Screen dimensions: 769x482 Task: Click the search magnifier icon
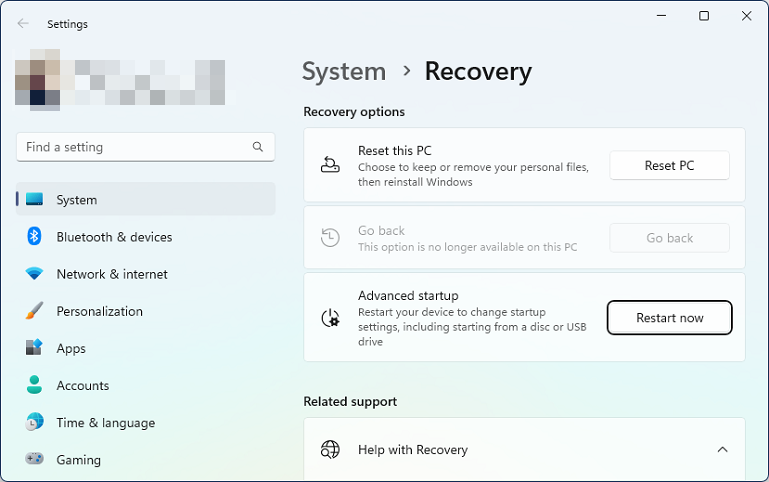click(x=257, y=147)
